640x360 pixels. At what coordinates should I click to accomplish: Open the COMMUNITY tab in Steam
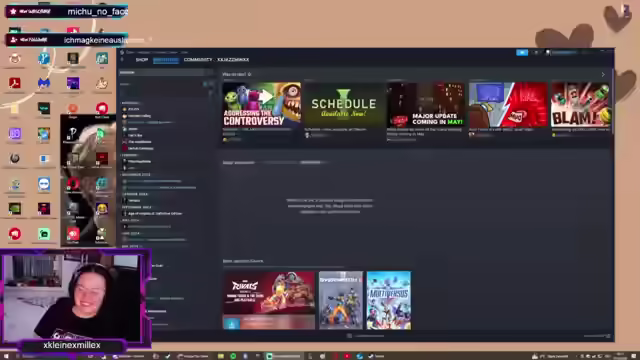click(198, 60)
